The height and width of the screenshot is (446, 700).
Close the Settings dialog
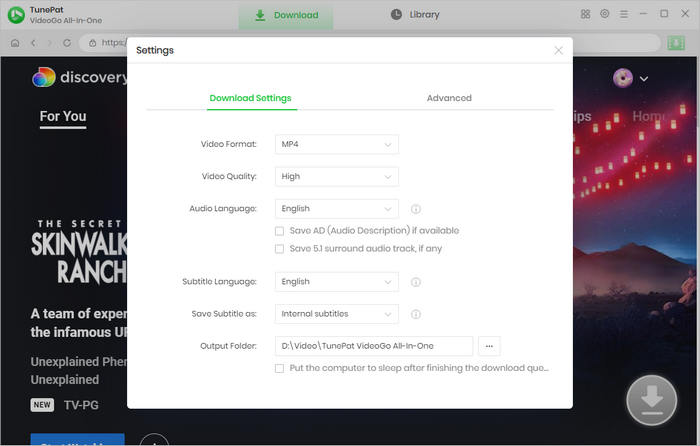pos(558,50)
